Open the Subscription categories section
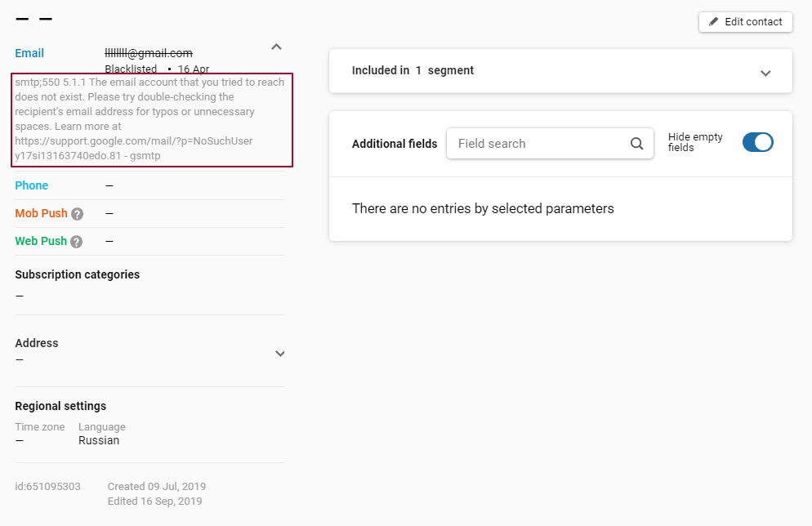 pos(77,274)
